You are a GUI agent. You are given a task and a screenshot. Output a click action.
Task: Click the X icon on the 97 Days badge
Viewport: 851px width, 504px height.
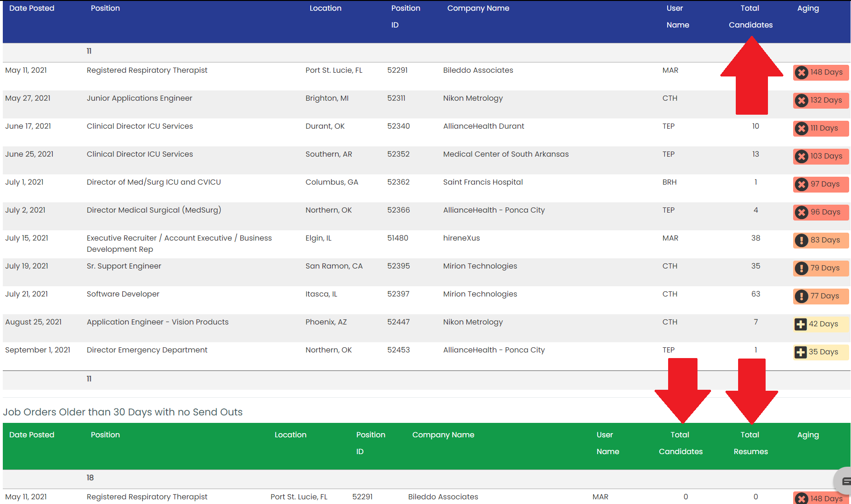[x=802, y=184]
